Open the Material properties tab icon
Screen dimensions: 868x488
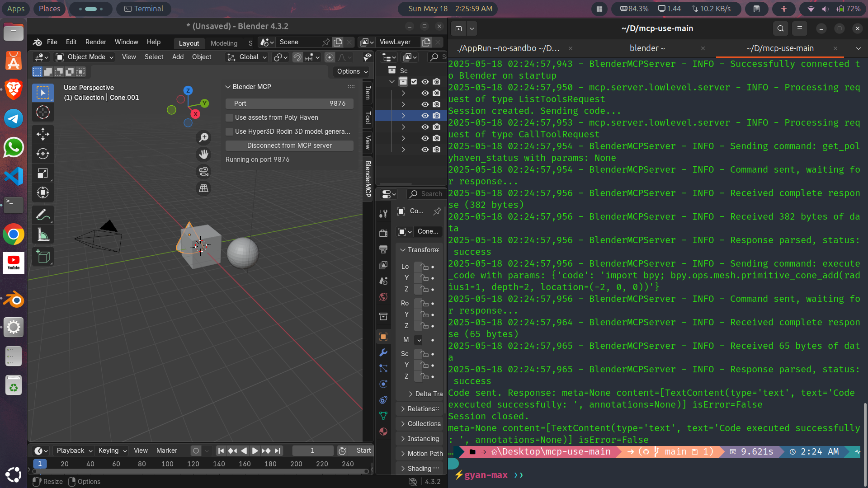tap(383, 432)
